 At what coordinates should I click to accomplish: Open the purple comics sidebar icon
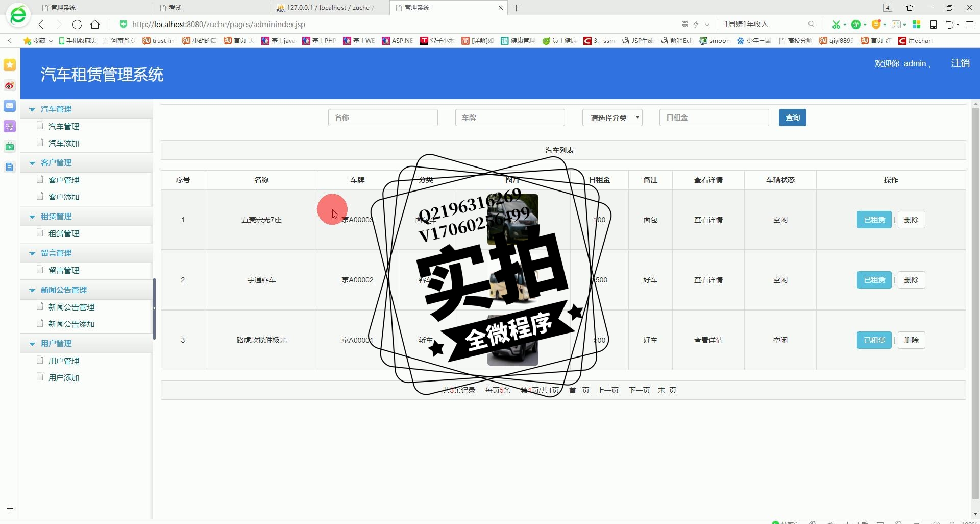click(10, 126)
